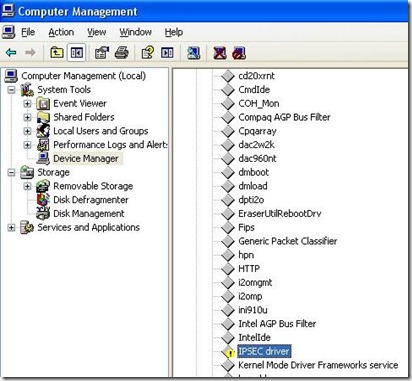412x381 pixels.
Task: Click the console icon left of File menu
Action: click(x=8, y=32)
